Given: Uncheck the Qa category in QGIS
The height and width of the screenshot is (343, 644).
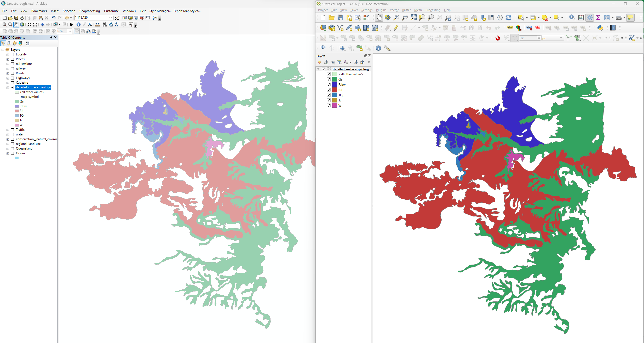Looking at the screenshot, I should tap(329, 79).
